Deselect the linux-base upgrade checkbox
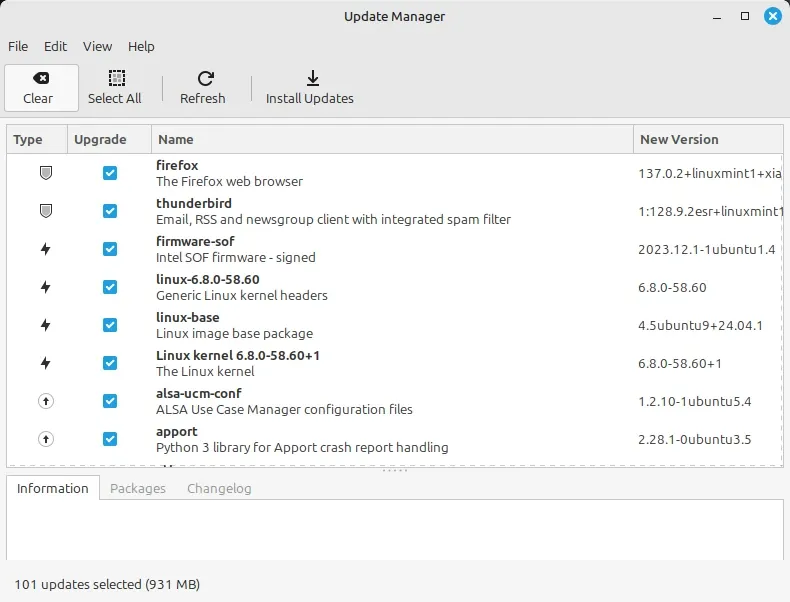 click(110, 325)
